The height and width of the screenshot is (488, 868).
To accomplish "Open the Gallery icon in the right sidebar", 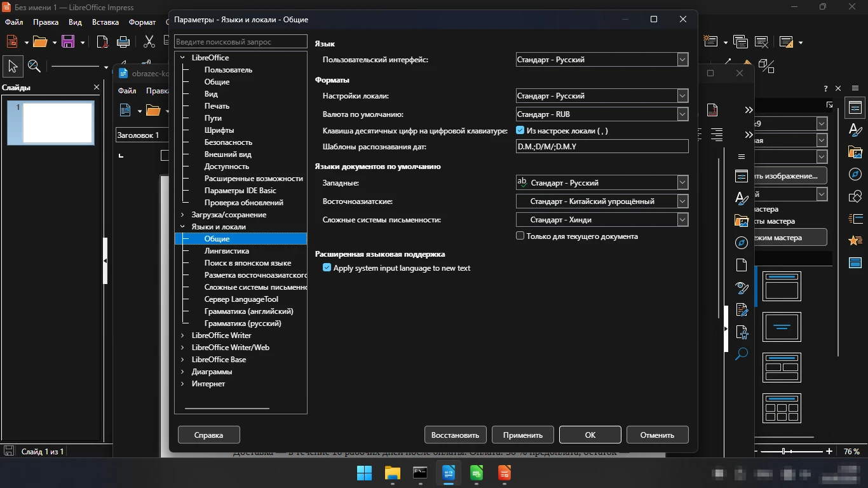I will point(855,152).
